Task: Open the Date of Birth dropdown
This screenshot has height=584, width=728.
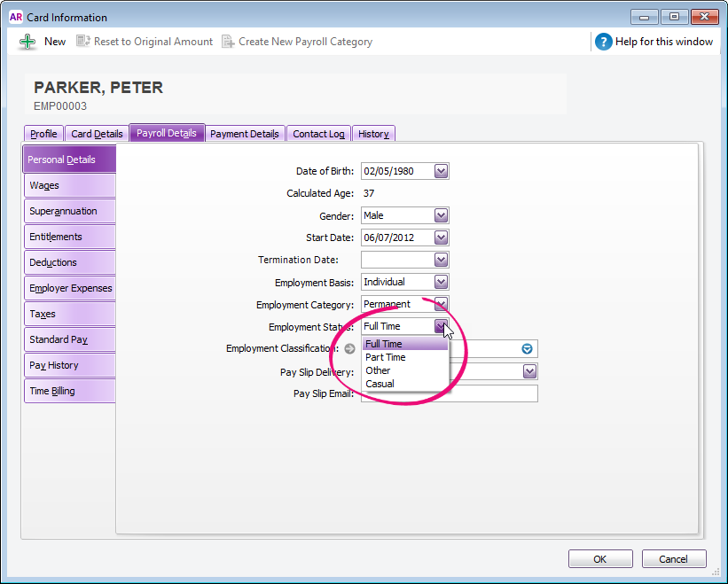Action: click(x=441, y=171)
